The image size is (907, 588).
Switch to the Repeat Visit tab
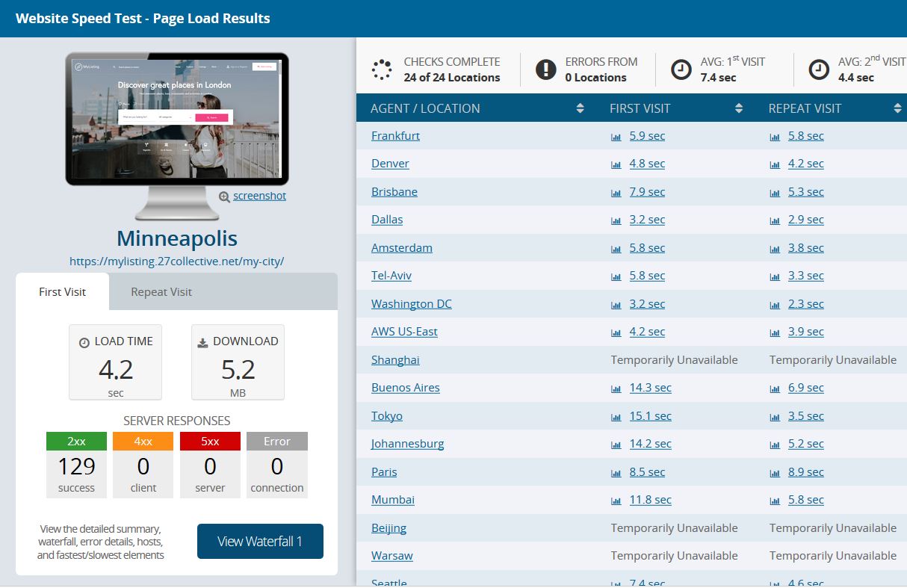pos(161,292)
